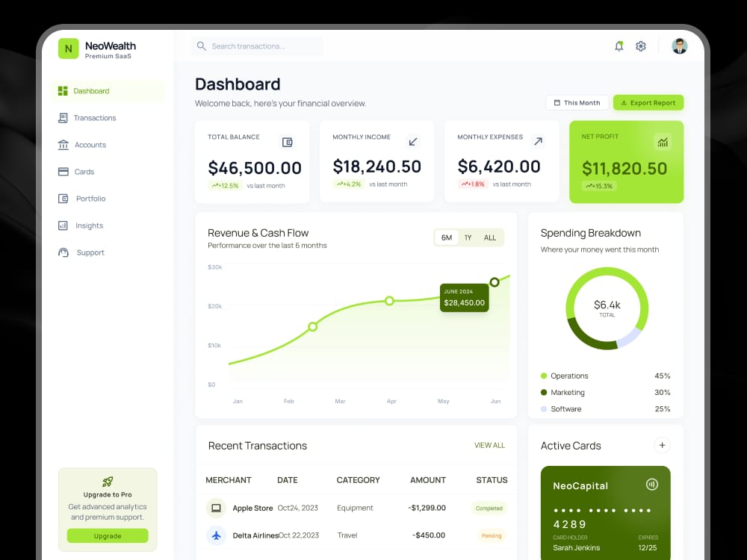Open the NeoCapital card ending 4289

point(606,513)
